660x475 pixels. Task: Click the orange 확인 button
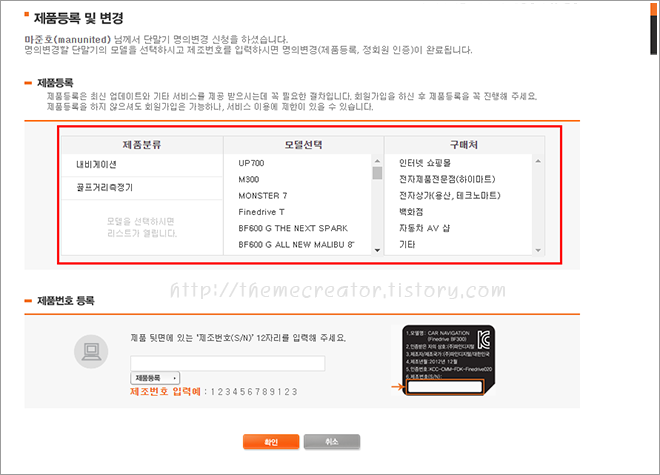tap(271, 442)
